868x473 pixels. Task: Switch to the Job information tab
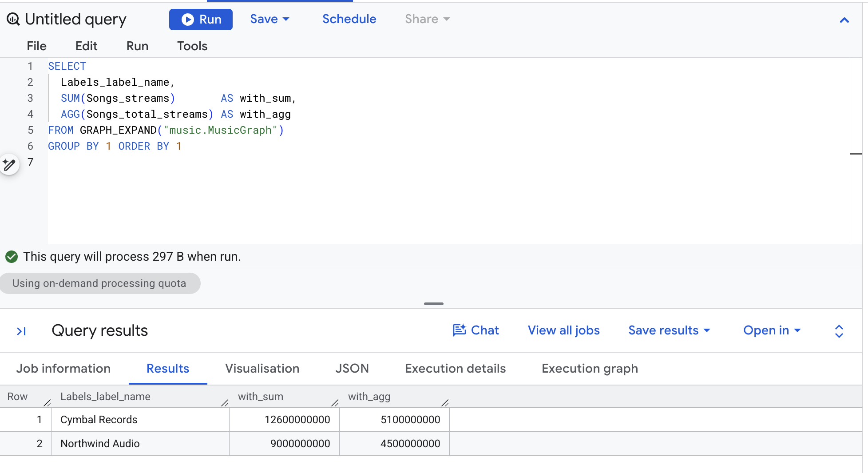63,369
